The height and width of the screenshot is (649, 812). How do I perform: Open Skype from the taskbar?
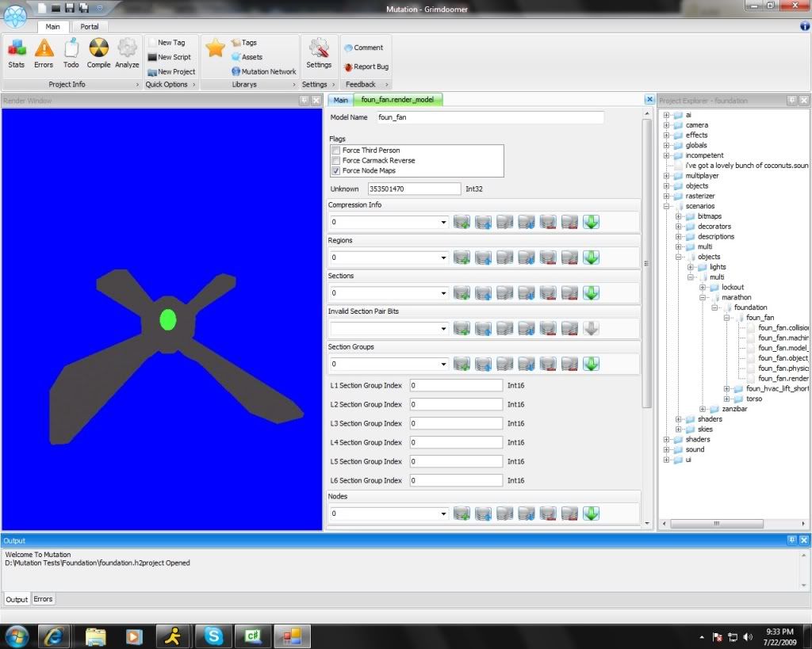(213, 636)
